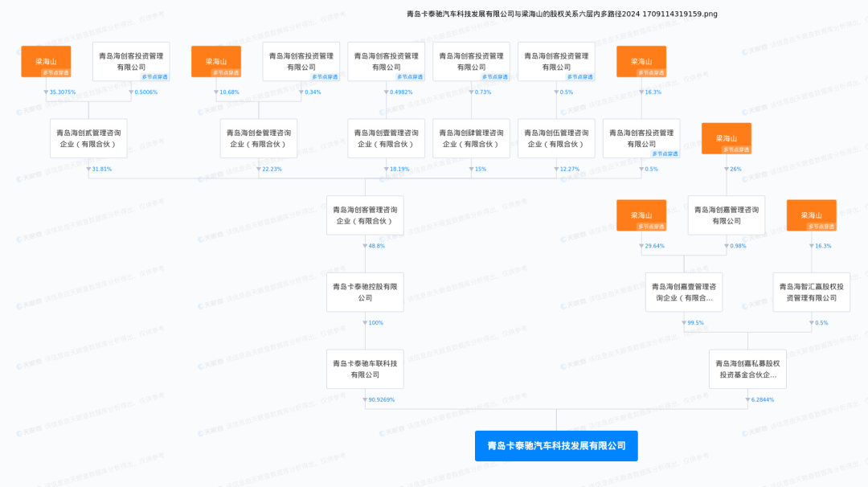Image resolution: width=868 pixels, height=487 pixels.
Task: Click the 青岛卡泰驰汽车科技发展有限公司 blue root node
Action: 556,445
